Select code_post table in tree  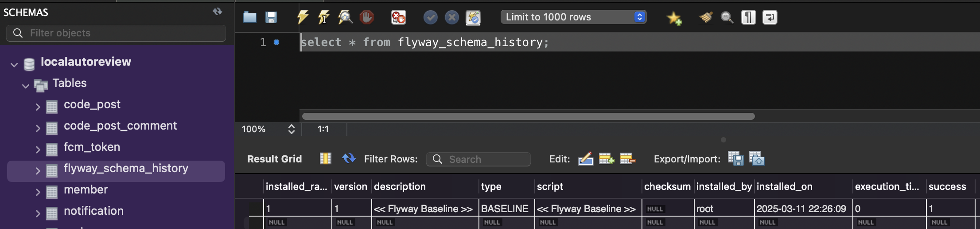click(92, 105)
